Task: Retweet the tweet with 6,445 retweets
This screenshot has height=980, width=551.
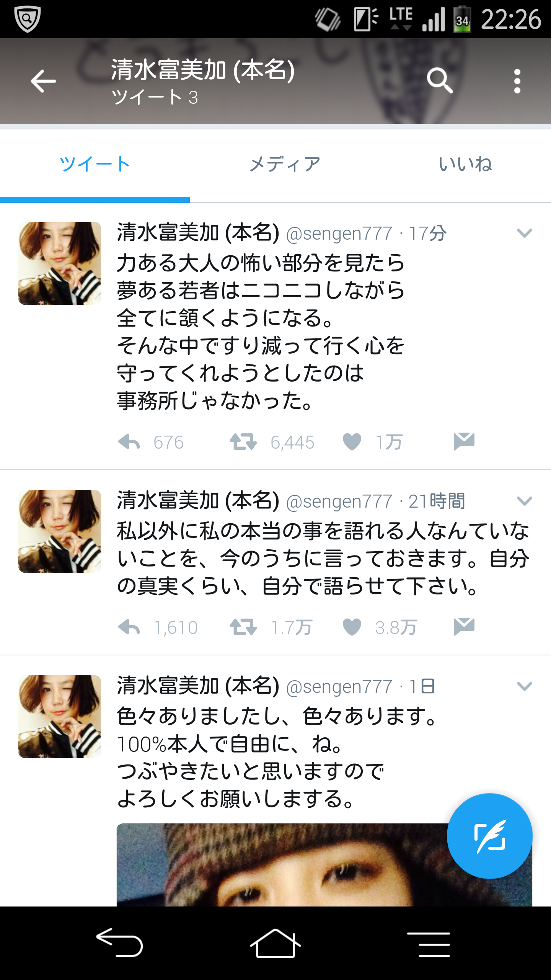Action: point(243,442)
